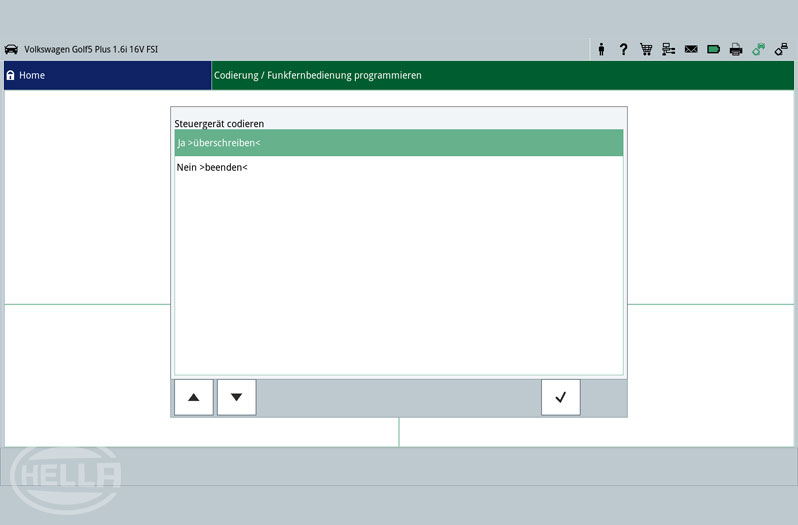Click the 'Steuergerät codieren' dialog title
This screenshot has width=798, height=525.
tap(219, 123)
